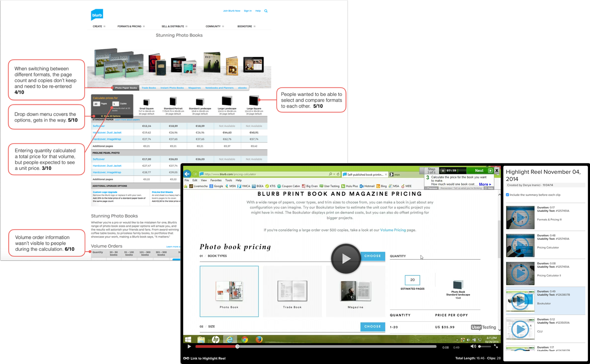This screenshot has height=364, width=590.
Task: Click the video progress slider handle
Action: click(237, 346)
